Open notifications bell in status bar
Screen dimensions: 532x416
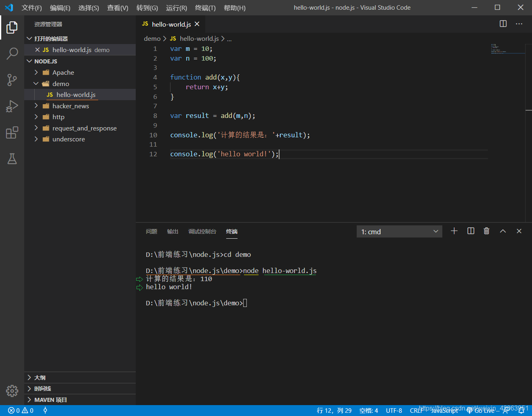click(x=521, y=410)
